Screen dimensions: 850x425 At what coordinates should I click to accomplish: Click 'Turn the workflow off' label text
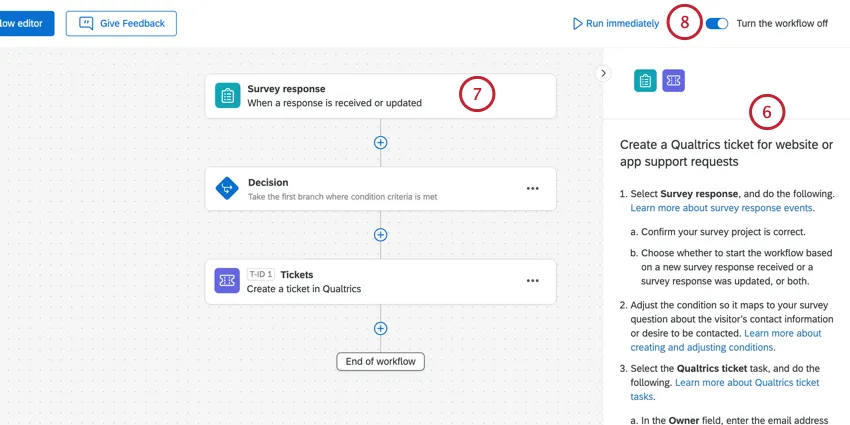[782, 24]
